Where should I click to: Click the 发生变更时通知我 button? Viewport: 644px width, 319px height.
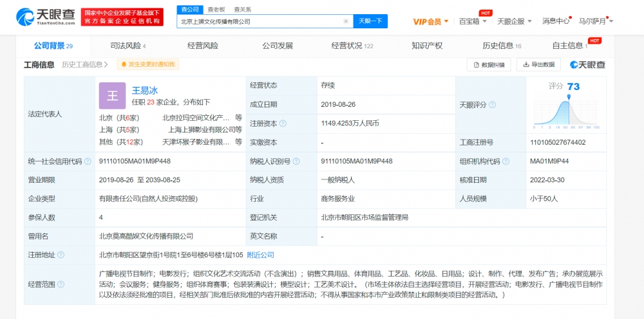(x=148, y=64)
